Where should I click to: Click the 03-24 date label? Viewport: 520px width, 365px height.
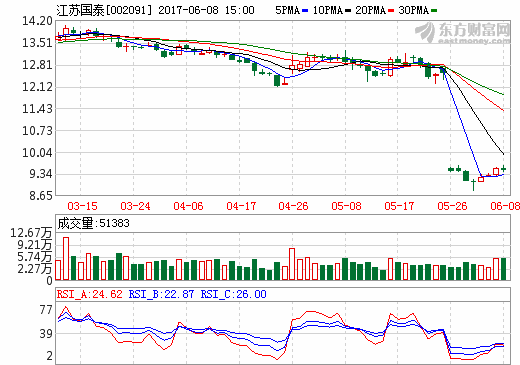[135, 206]
